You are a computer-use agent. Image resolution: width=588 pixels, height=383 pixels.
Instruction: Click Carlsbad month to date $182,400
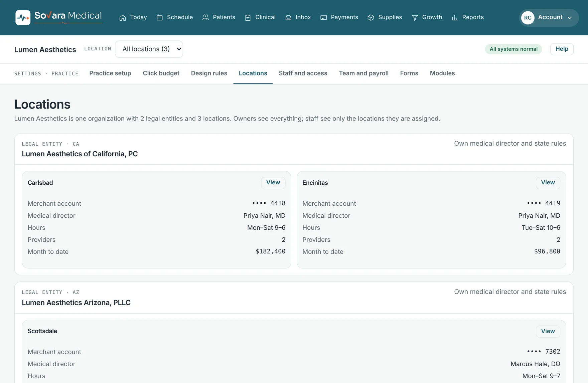[270, 251]
